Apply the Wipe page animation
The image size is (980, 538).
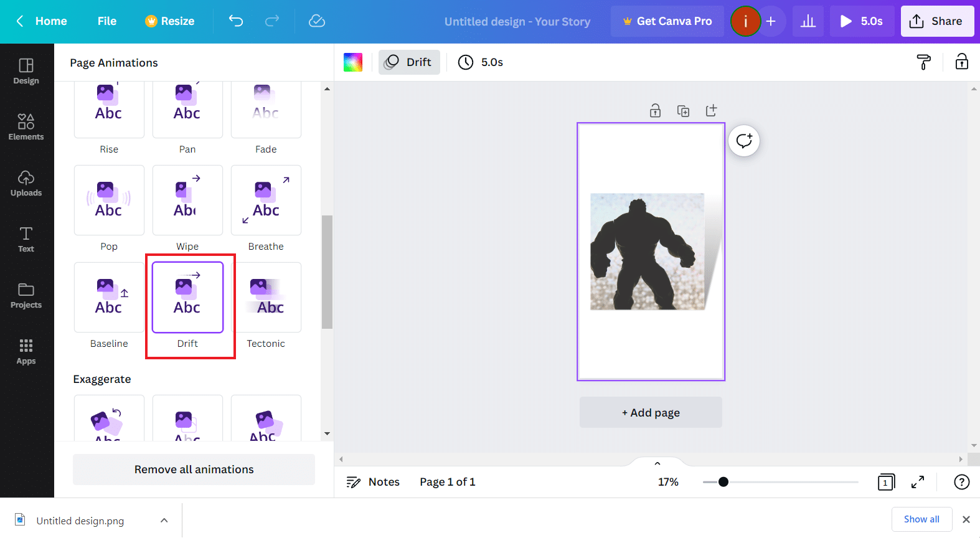click(187, 200)
